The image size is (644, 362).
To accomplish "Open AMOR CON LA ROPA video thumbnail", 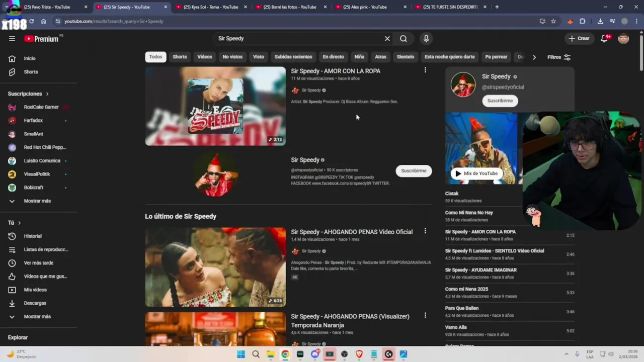I will [215, 106].
